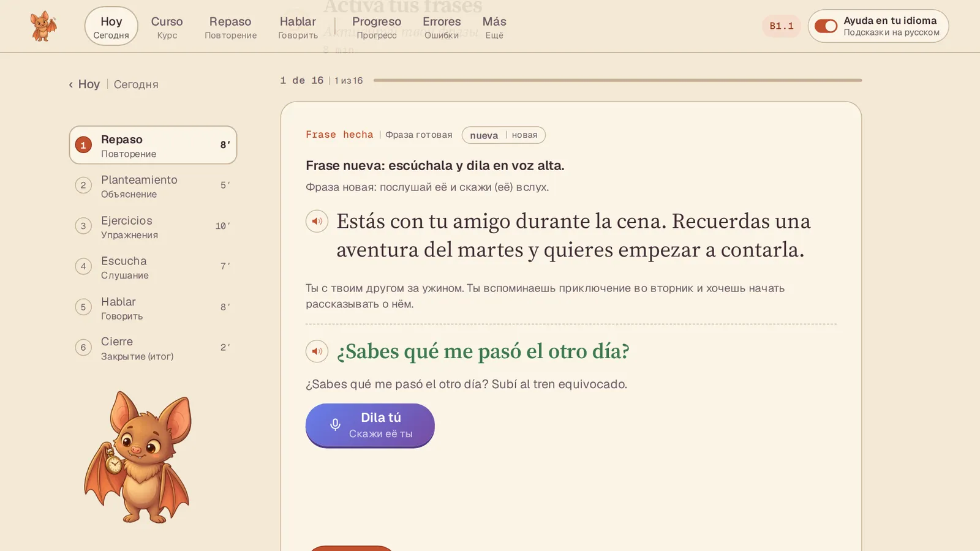
Task: Click the nueva tag badge
Action: click(x=503, y=135)
